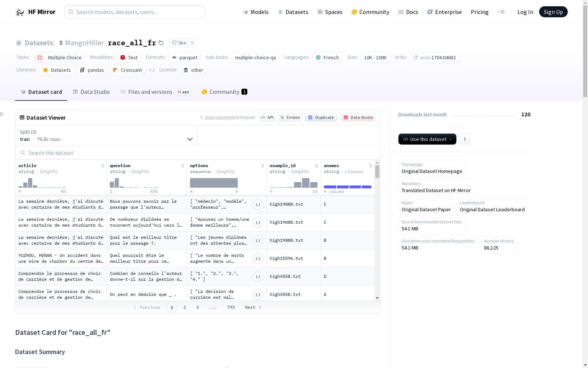Image resolution: width=588 pixels, height=368 pixels.
Task: Click Next page in pagination
Action: (253, 307)
